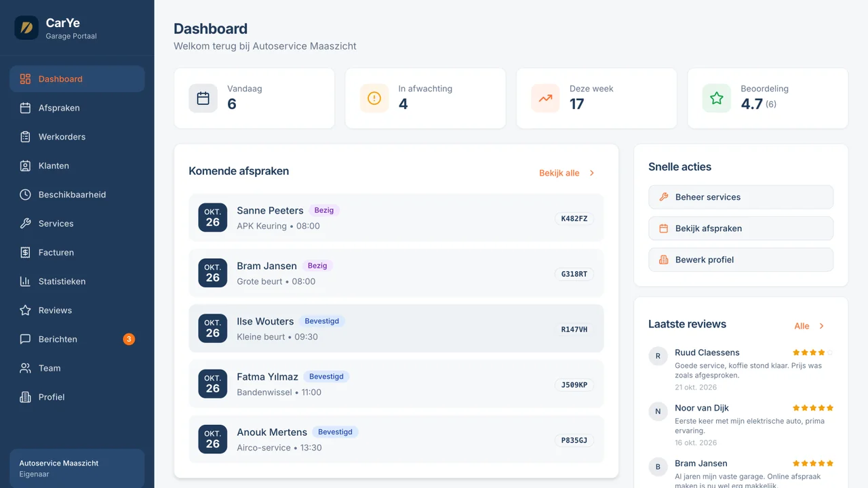
Task: Click Ruud Claessens avatar with letter R
Action: point(658,356)
